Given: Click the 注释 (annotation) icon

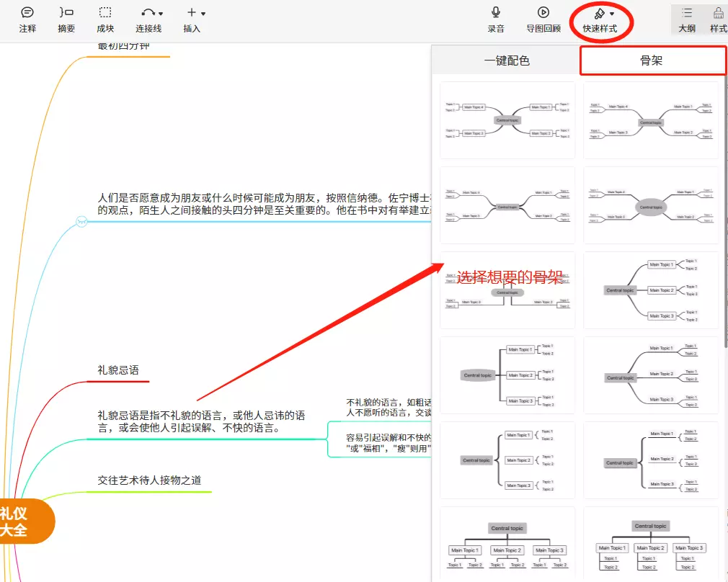Looking at the screenshot, I should click(27, 13).
